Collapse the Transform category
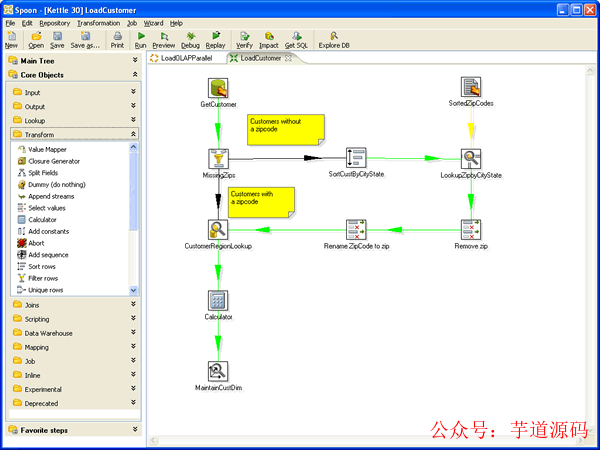The width and height of the screenshot is (600, 450). coord(133,134)
